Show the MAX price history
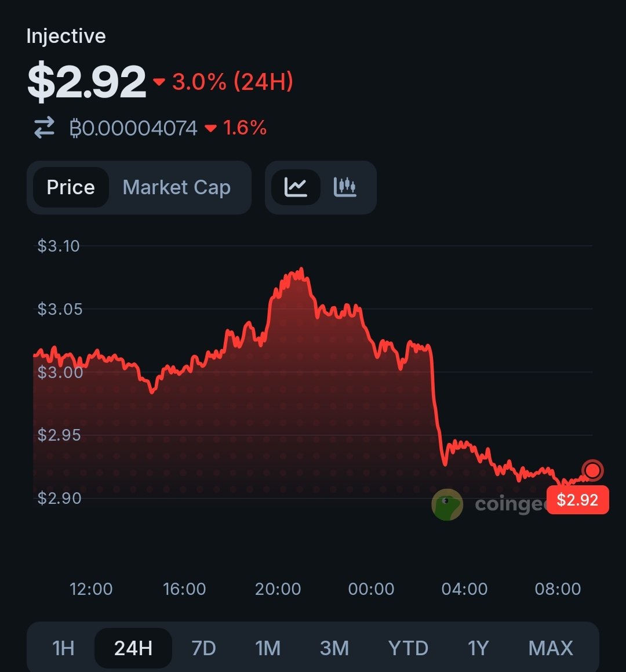 (x=551, y=648)
